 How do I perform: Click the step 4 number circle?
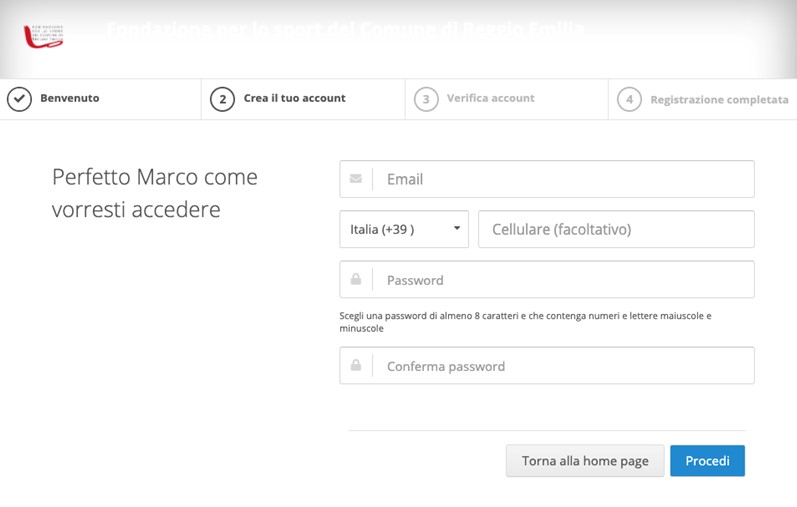tap(629, 100)
